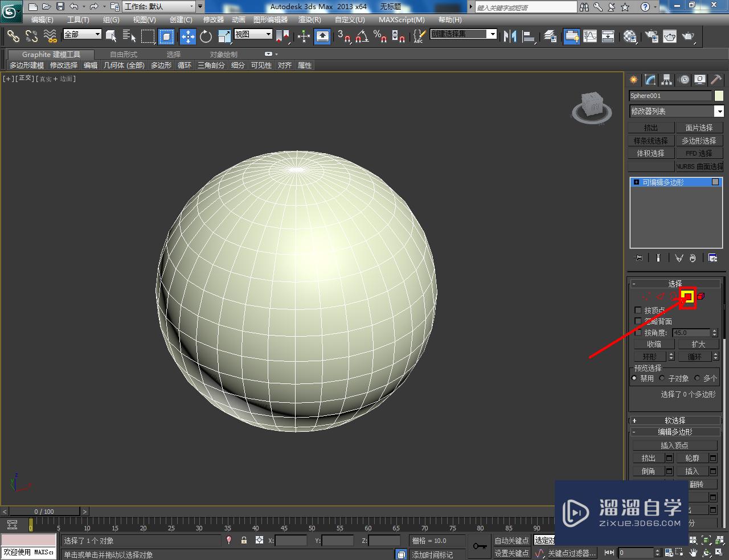729x560 pixels.
Task: Click the 插入顶点 button
Action: point(675,445)
